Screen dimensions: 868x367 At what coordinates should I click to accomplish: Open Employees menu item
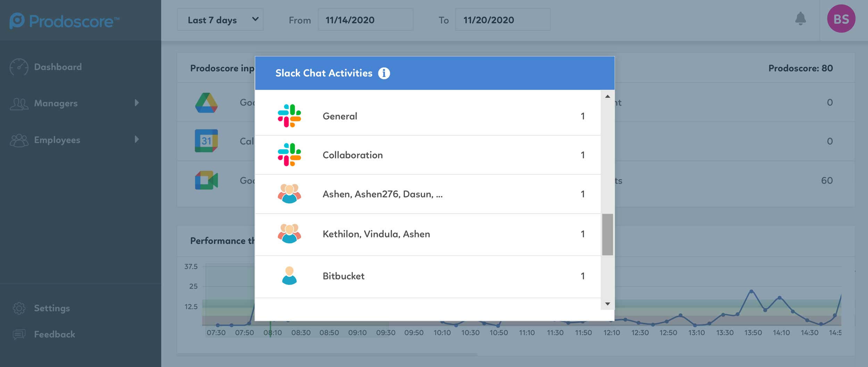click(x=57, y=140)
